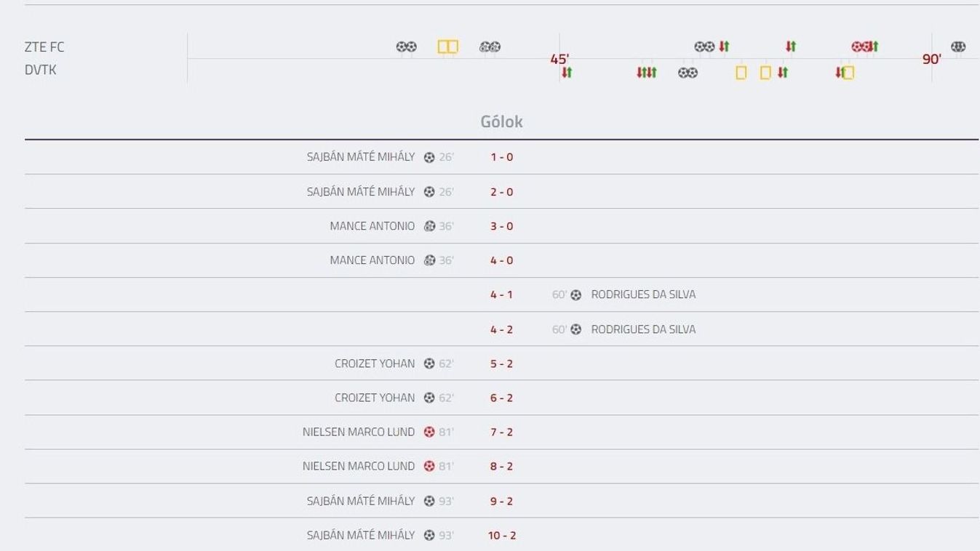Click DVTK substitution arrows at 45'
This screenshot has width=980, height=551.
(x=567, y=72)
